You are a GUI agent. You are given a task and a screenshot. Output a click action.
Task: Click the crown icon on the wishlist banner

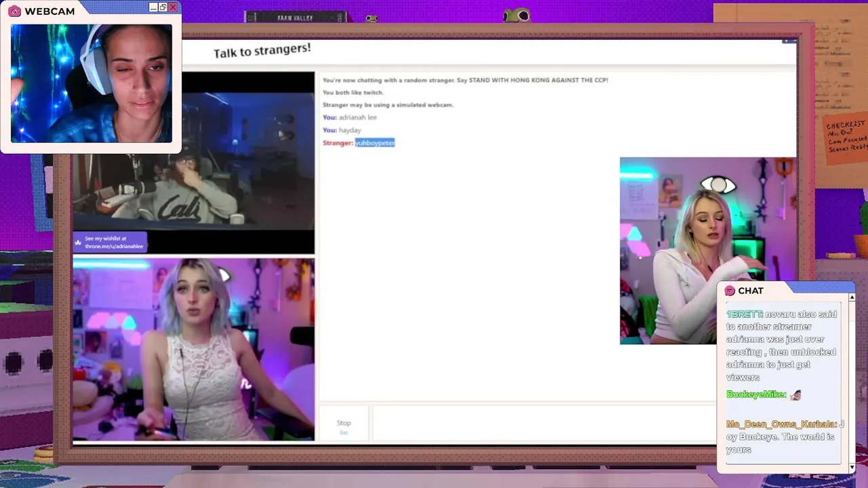click(79, 242)
